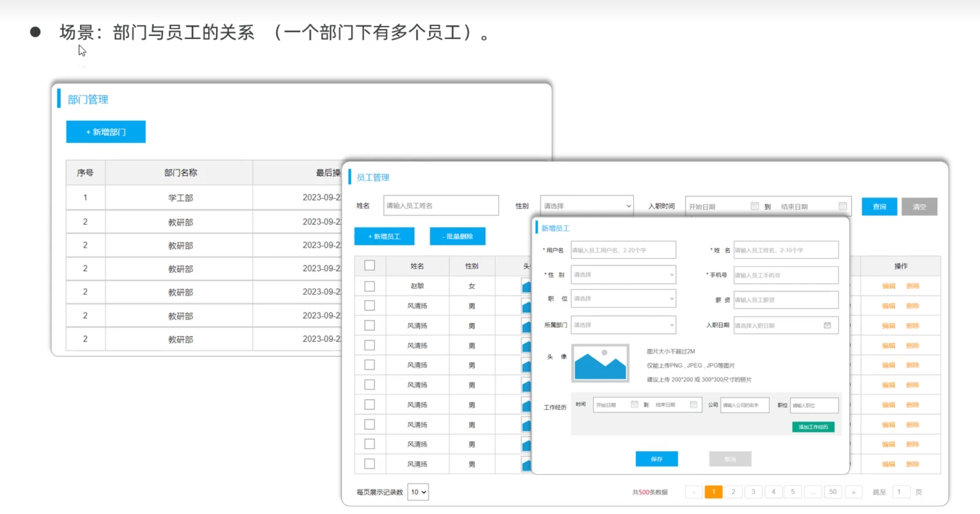The width and height of the screenshot is (980, 514).
Task: Click next page arrow in pagination
Action: pyautogui.click(x=853, y=492)
